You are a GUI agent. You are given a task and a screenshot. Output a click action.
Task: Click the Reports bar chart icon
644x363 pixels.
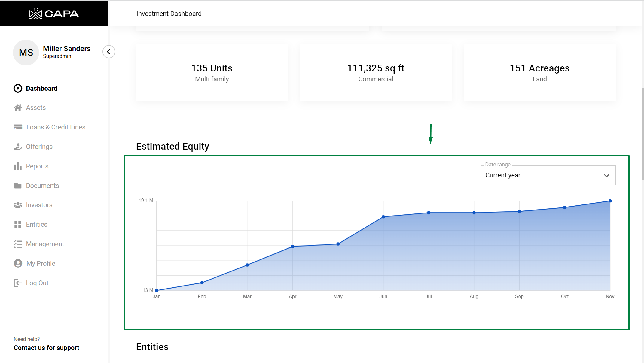tap(18, 166)
